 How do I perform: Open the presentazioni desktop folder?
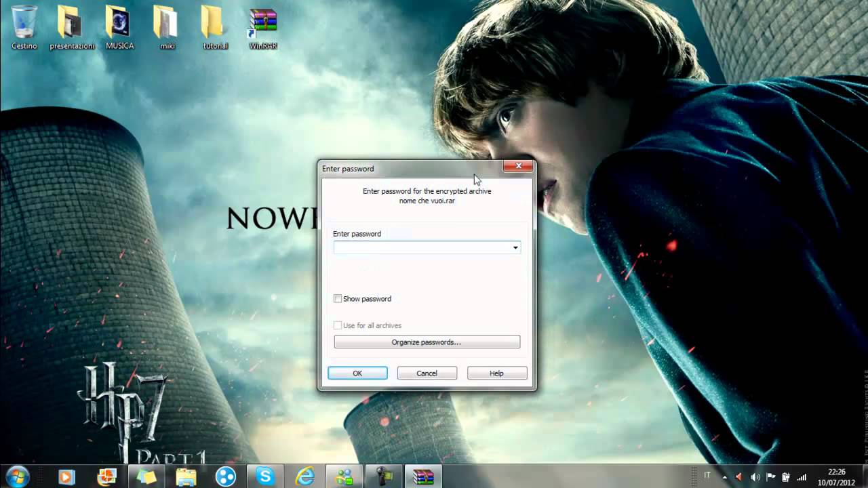click(x=72, y=27)
